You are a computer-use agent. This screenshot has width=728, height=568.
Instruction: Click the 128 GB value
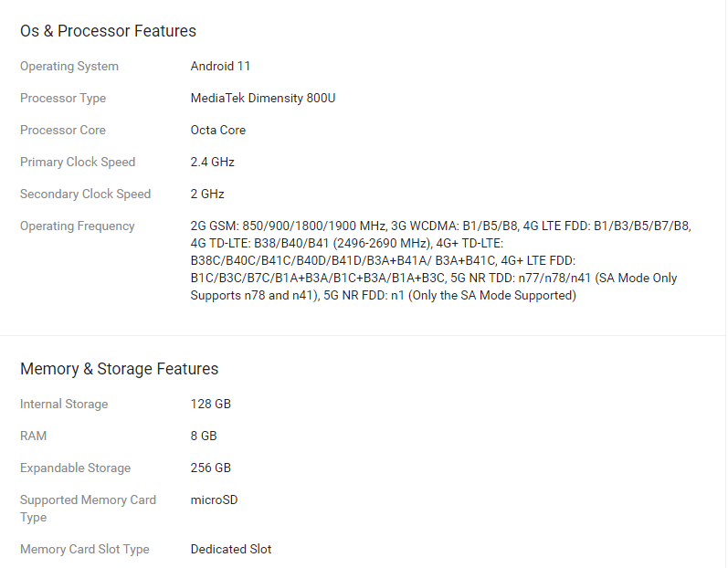point(210,405)
